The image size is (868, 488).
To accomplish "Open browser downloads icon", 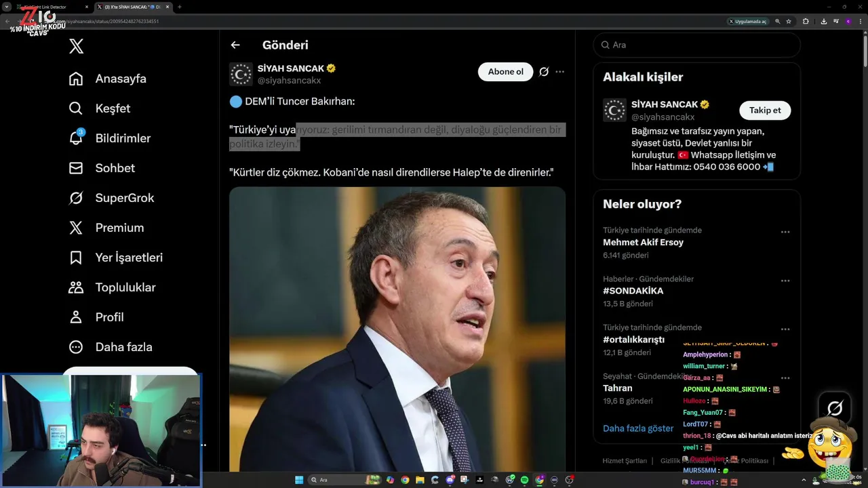I will [824, 22].
